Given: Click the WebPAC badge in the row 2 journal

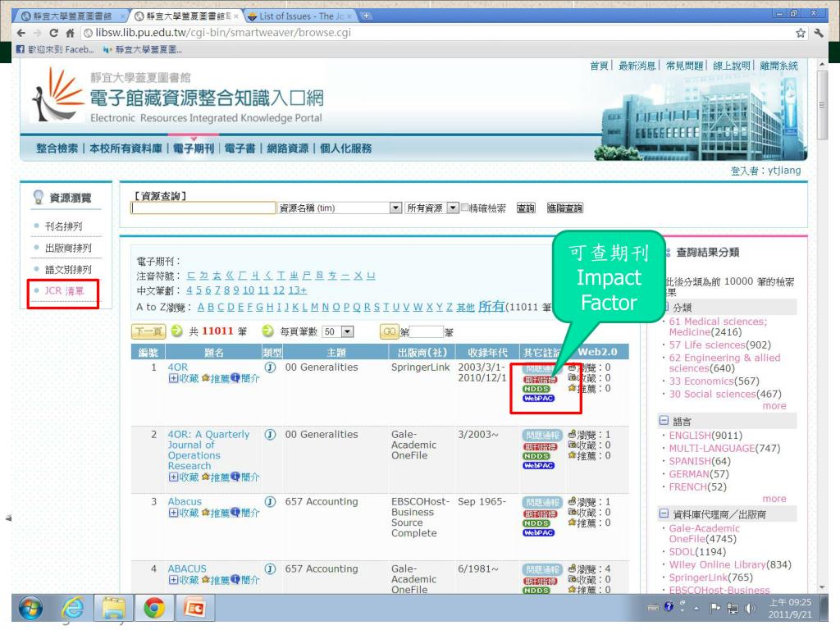Looking at the screenshot, I should [538, 466].
